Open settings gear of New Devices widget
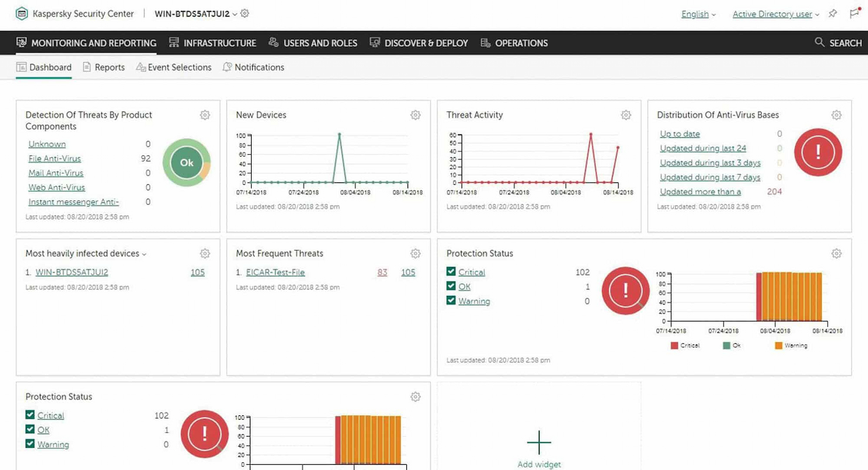 point(415,115)
